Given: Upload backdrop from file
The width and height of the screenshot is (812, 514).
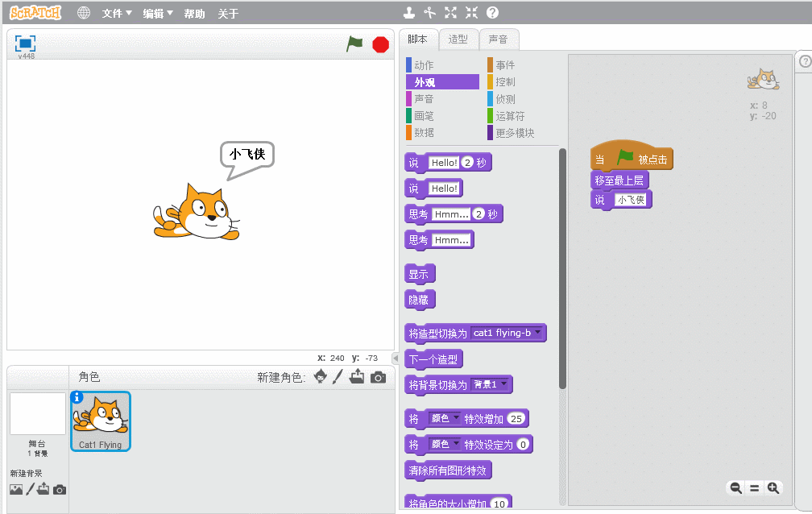Looking at the screenshot, I should [43, 488].
